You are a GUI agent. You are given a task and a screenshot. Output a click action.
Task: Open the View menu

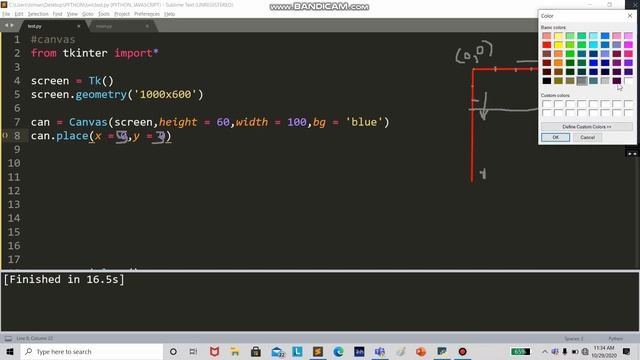[x=72, y=14]
